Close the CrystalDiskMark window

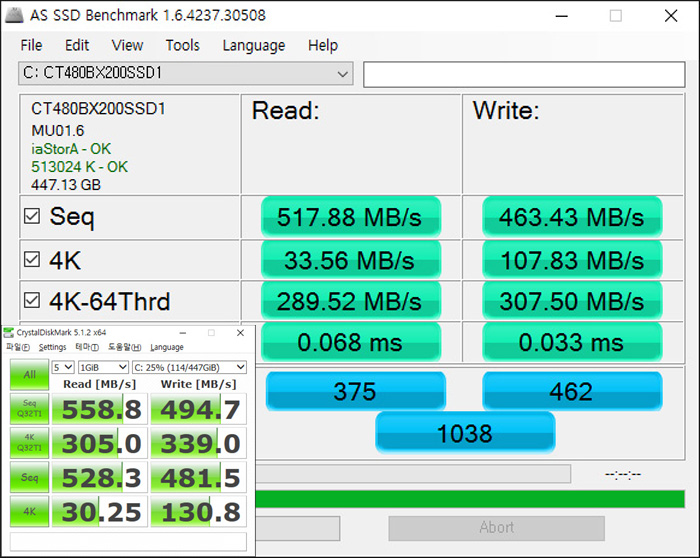240,333
